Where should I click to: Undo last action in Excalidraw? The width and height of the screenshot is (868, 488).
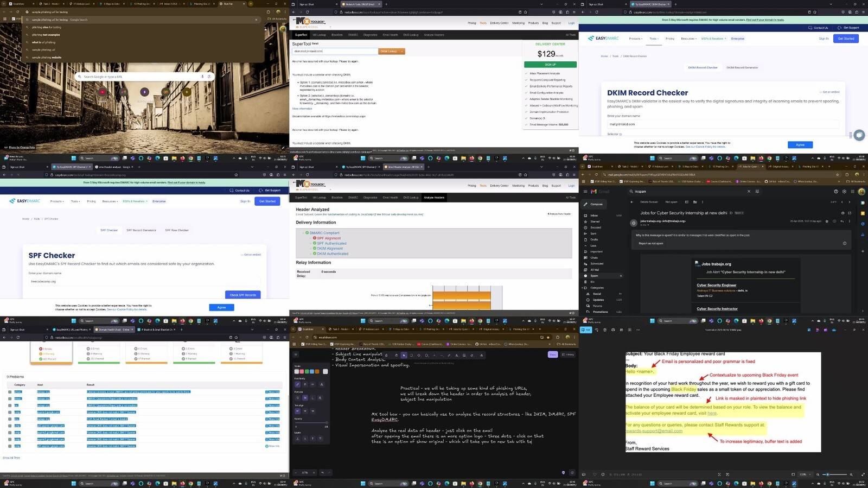tap(322, 472)
